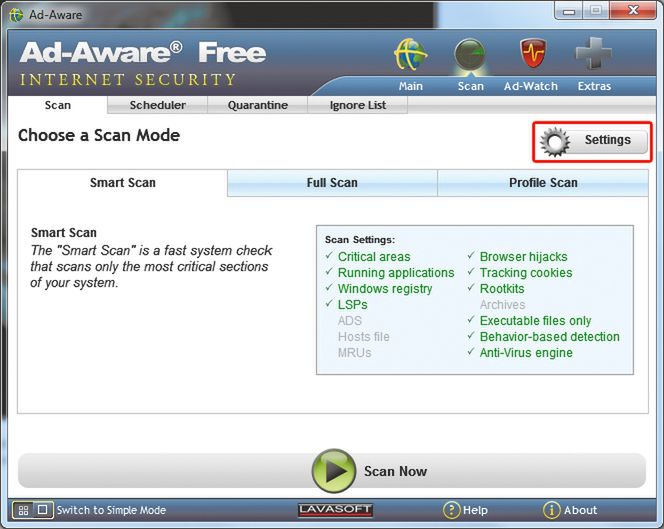This screenshot has width=664, height=529.
Task: Open the Ad-Watch shield icon
Action: 533,53
